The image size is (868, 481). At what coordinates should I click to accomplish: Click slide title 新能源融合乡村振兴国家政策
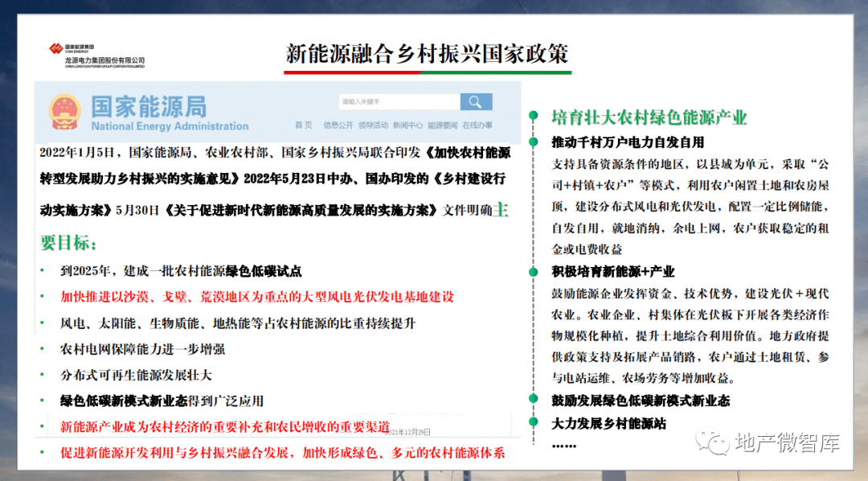coord(427,53)
